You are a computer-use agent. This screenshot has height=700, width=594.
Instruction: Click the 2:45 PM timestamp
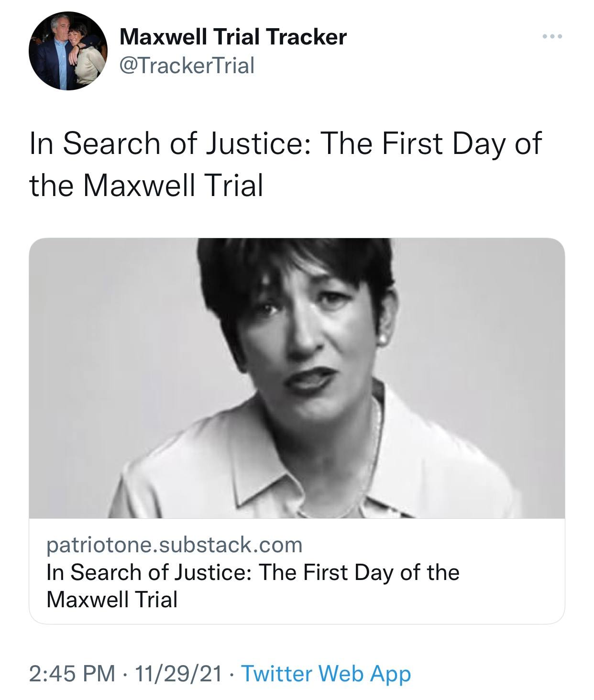[x=72, y=674]
